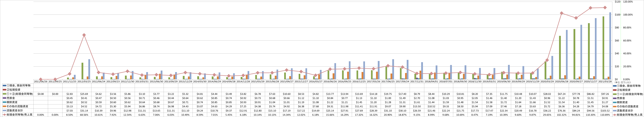This screenshot has height=117, width=644.
Task: Select the 2012/03/25 date column header
Action: [84, 82]
